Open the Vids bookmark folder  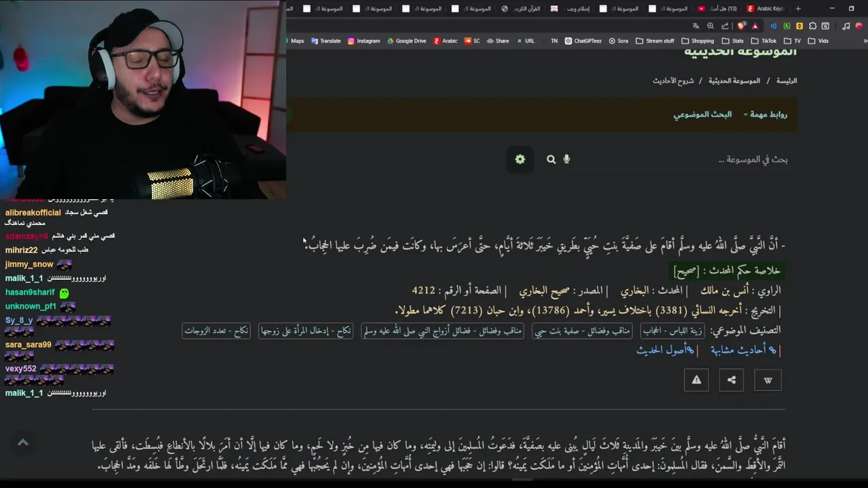[x=818, y=41]
